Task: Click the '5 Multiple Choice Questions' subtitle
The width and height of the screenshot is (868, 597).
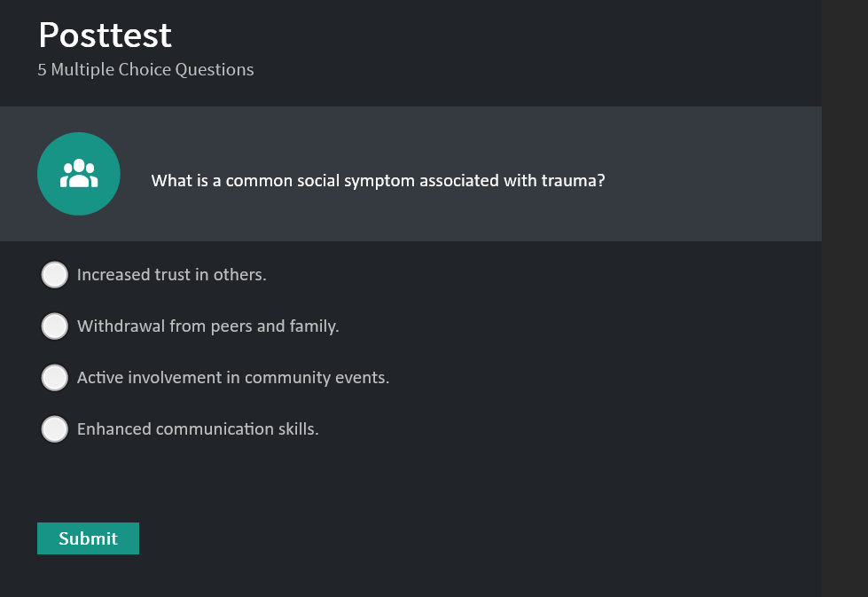Action: [x=145, y=69]
